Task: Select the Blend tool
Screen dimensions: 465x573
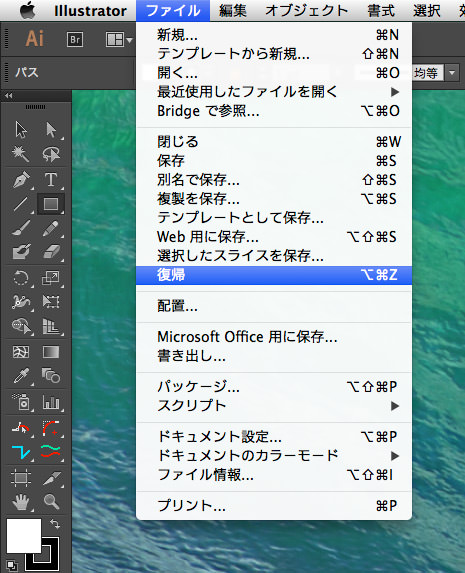Action: coord(51,376)
